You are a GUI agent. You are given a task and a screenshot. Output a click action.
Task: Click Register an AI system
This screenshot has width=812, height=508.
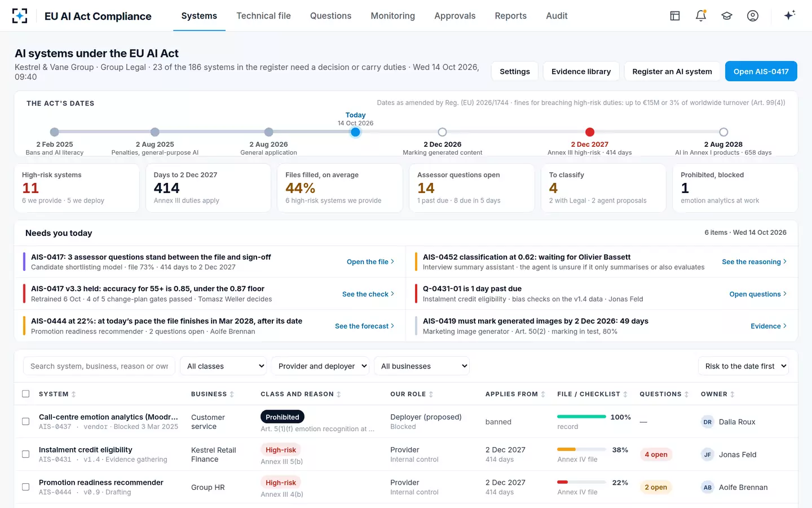tap(672, 72)
